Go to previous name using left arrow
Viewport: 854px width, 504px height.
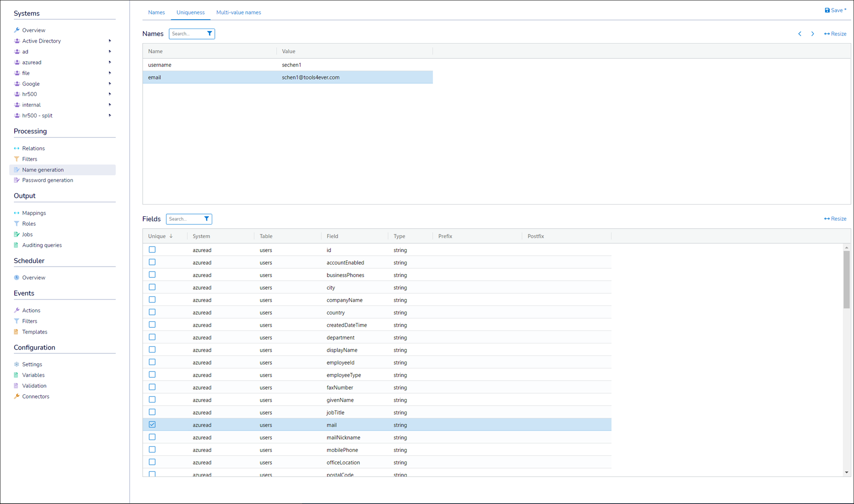click(x=800, y=34)
